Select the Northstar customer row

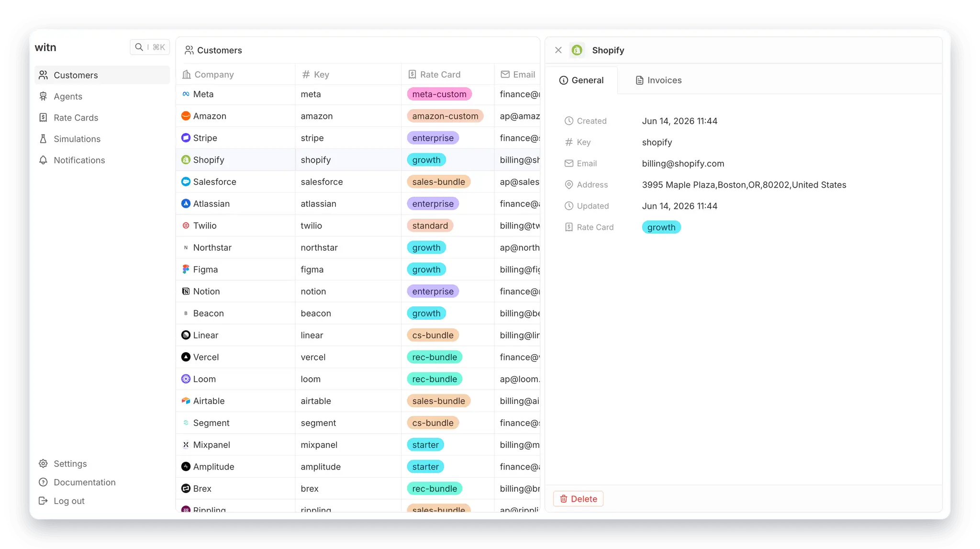coord(358,247)
